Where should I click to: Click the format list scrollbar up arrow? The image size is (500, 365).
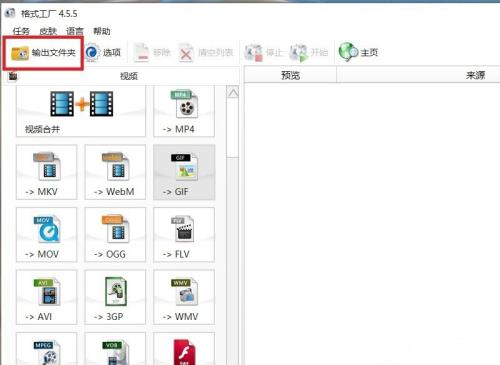tap(233, 93)
